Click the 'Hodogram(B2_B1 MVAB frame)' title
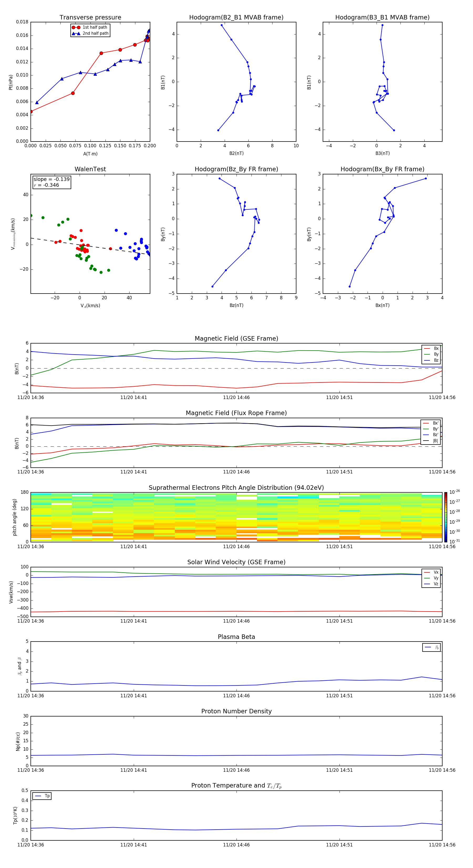The image size is (473, 868). pyautogui.click(x=236, y=18)
